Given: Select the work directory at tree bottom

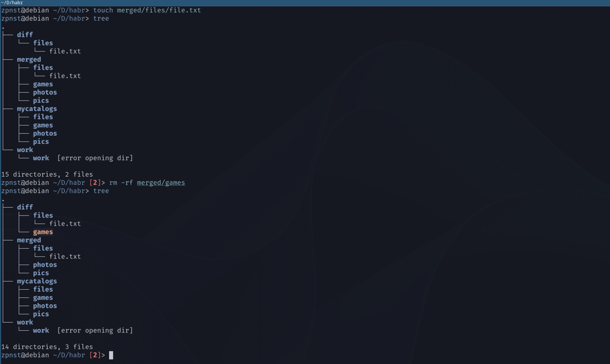Looking at the screenshot, I should coord(25,322).
